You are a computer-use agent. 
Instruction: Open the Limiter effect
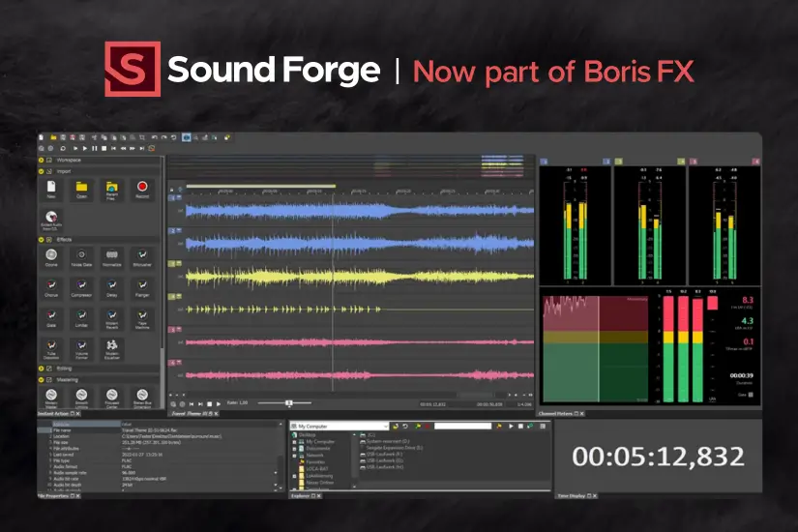pyautogui.click(x=81, y=318)
